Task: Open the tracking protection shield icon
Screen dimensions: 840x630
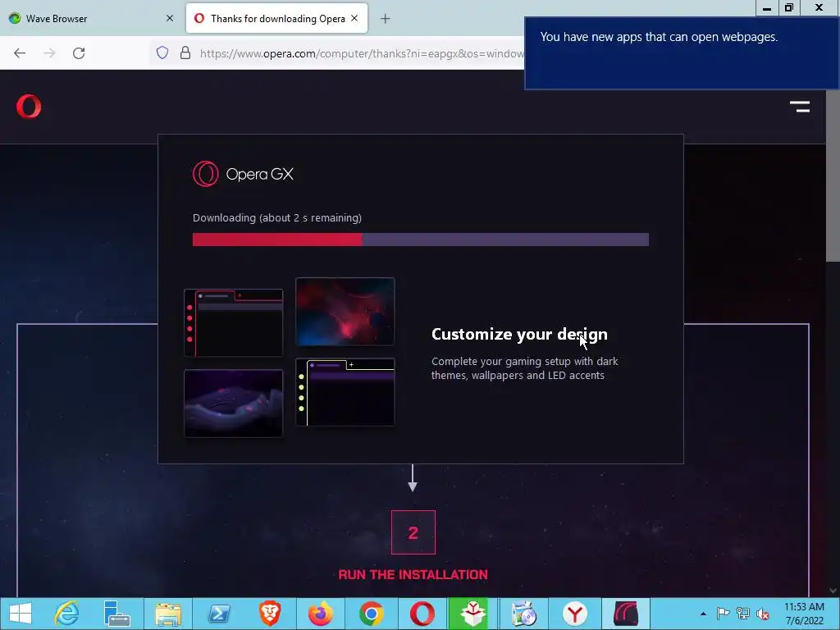Action: (162, 52)
